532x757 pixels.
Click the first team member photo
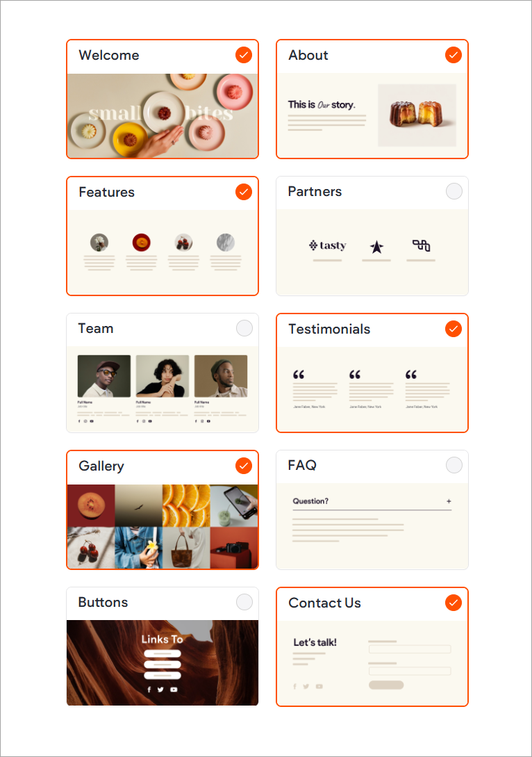tap(103, 376)
